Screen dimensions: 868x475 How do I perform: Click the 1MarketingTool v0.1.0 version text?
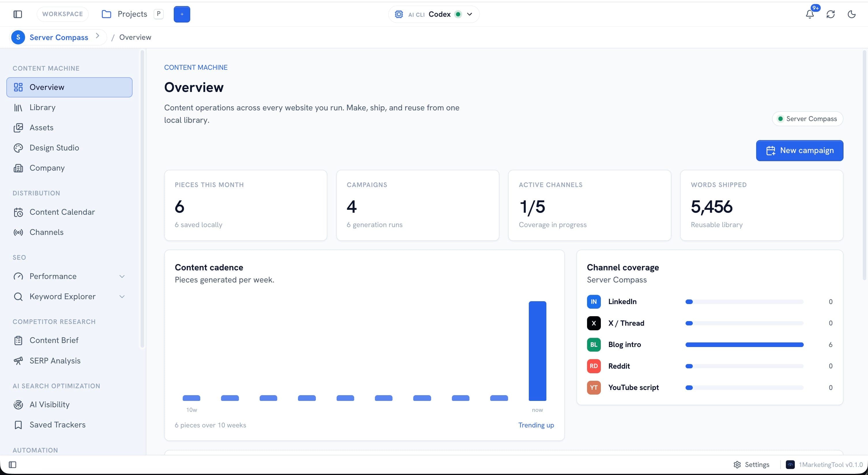(x=831, y=465)
